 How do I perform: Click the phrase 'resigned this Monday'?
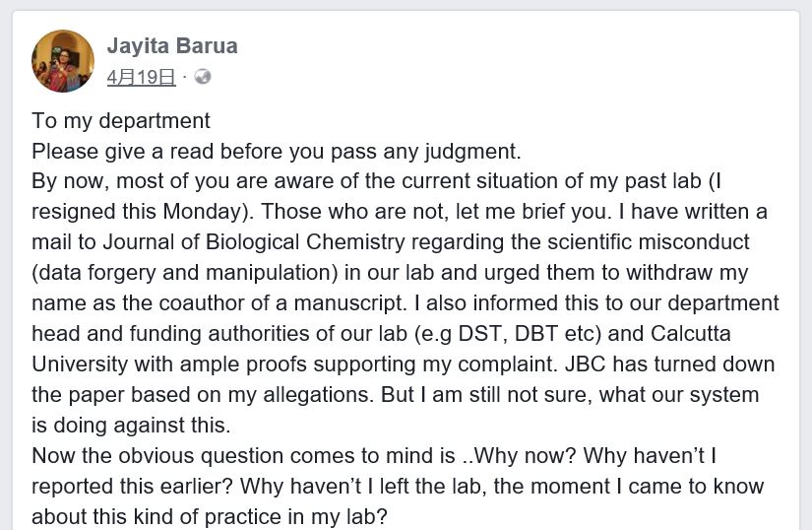click(137, 212)
